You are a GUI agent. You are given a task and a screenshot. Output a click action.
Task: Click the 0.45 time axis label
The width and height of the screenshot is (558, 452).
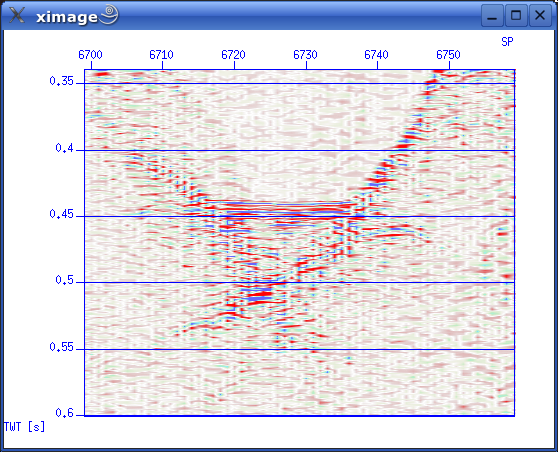(x=62, y=214)
